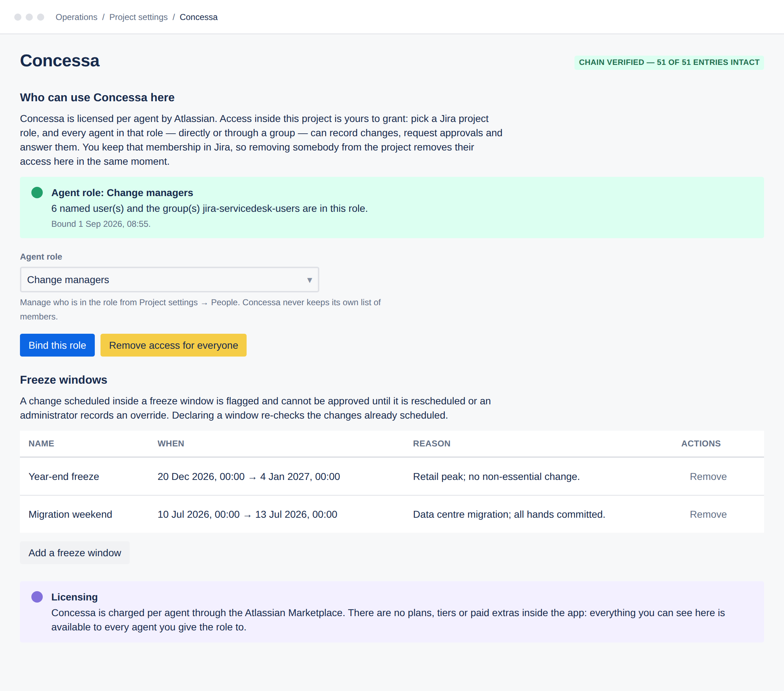Click the green dot beside Agent role status
This screenshot has width=784, height=691.
click(x=37, y=193)
